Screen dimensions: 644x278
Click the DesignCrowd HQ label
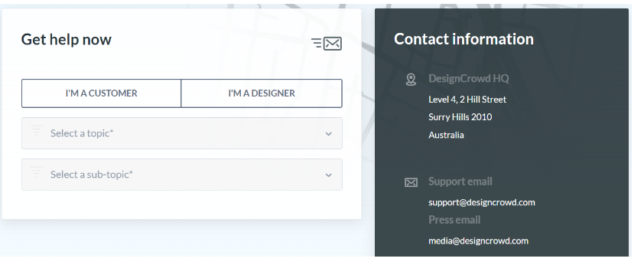point(469,79)
